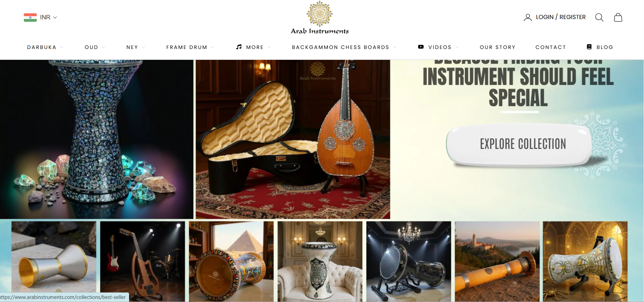Open the Ney menu item
This screenshot has height=302, width=644.
[x=132, y=47]
